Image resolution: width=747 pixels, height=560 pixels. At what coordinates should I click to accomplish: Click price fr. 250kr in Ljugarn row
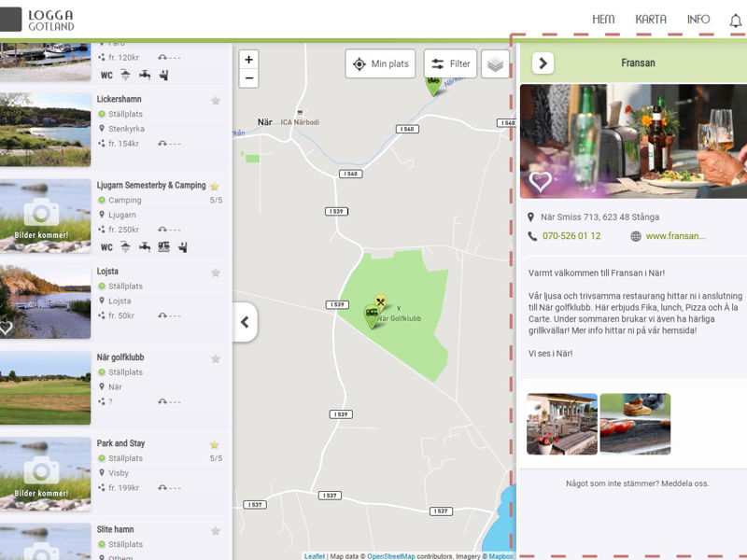(123, 230)
